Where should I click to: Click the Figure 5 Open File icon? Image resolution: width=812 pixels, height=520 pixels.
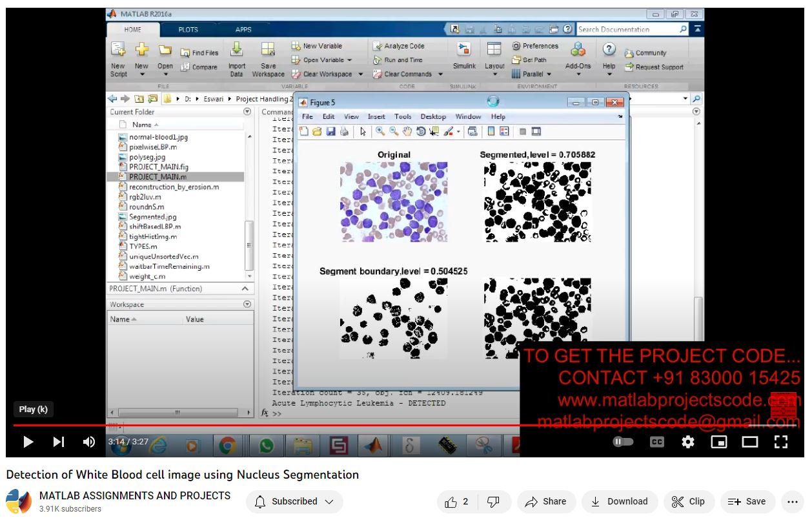coord(317,131)
